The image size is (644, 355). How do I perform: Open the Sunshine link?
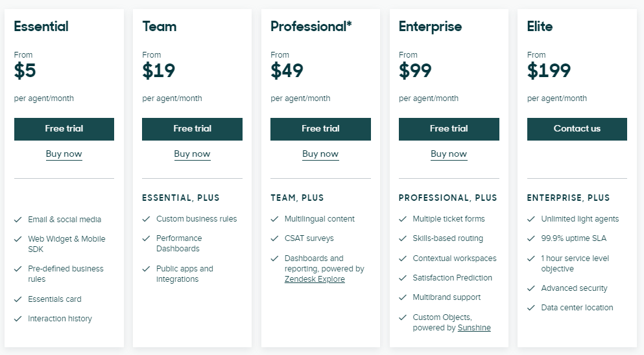[x=474, y=328]
